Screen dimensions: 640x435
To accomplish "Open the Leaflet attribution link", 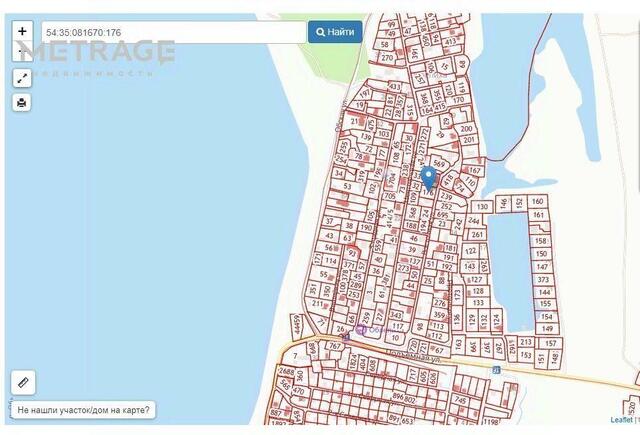I will click(621, 419).
